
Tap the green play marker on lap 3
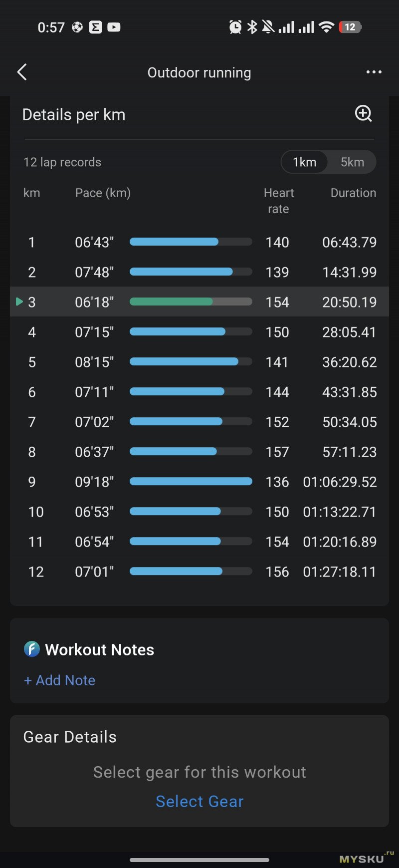(x=19, y=301)
